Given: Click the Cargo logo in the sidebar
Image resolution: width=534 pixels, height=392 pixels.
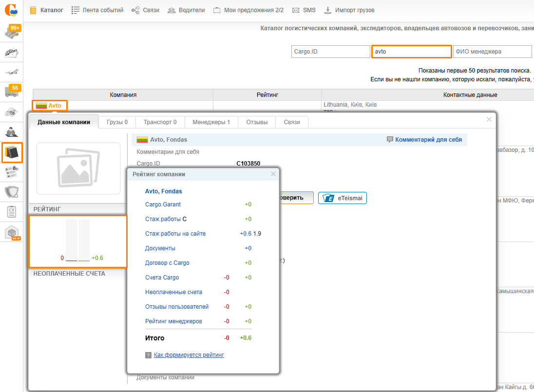Looking at the screenshot, I should [x=11, y=10].
